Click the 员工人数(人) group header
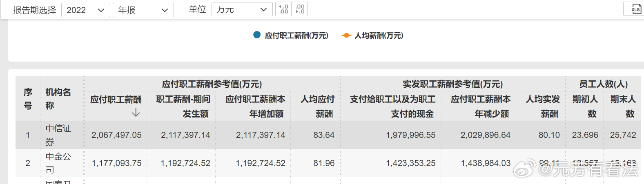 pyautogui.click(x=604, y=84)
